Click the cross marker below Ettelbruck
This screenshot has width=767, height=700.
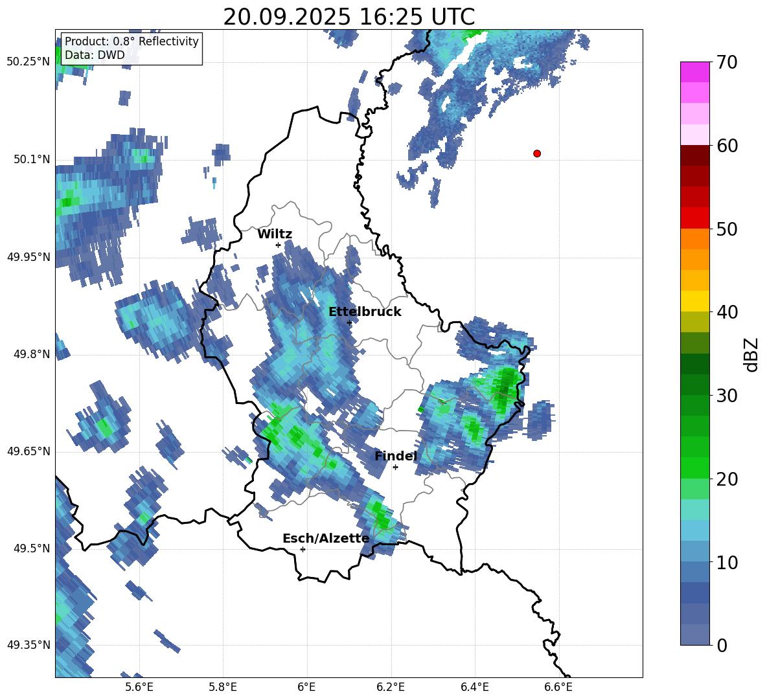349,322
